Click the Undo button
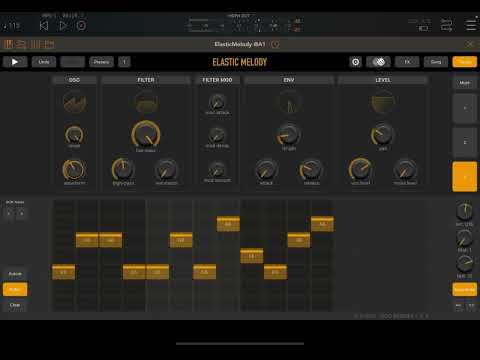This screenshot has height=360, width=480. point(44,62)
